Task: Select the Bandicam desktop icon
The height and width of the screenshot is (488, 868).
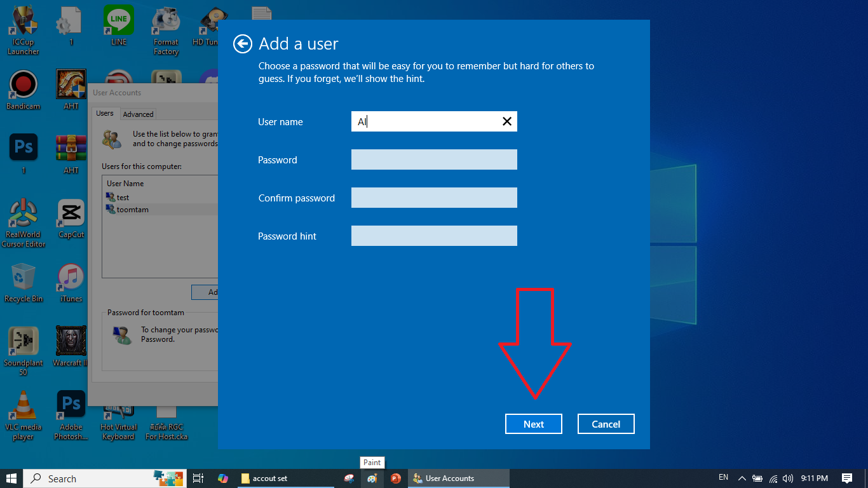Action: (x=24, y=86)
